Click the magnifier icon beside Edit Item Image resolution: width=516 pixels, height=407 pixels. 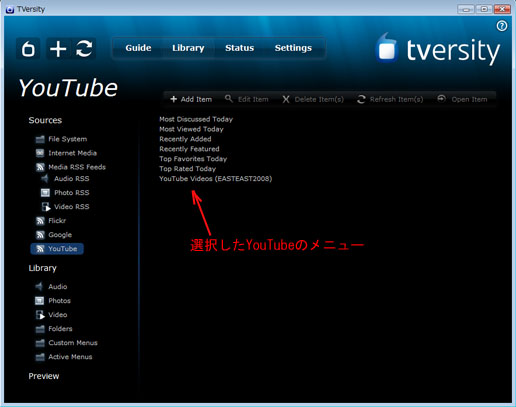[x=229, y=99]
